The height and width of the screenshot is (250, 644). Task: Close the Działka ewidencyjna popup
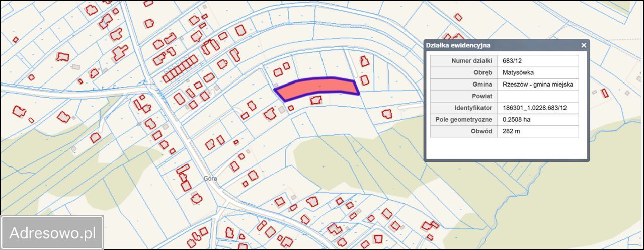click(584, 45)
